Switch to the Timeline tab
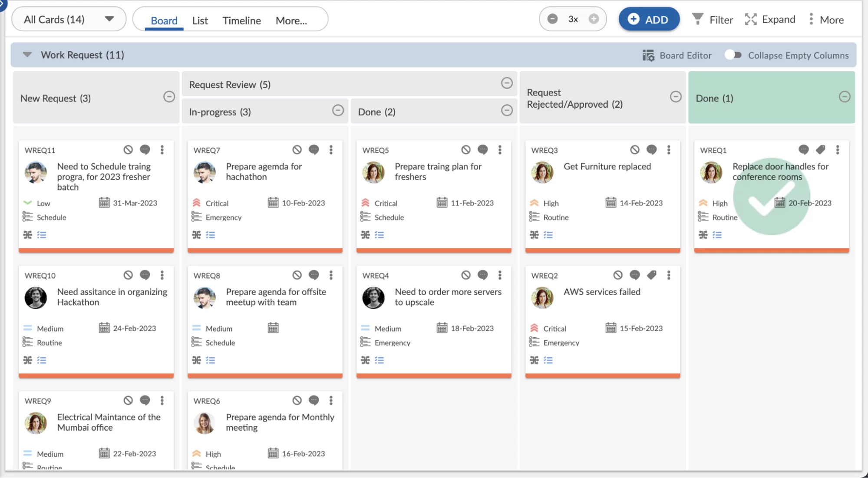This screenshot has height=478, width=868. pyautogui.click(x=241, y=20)
